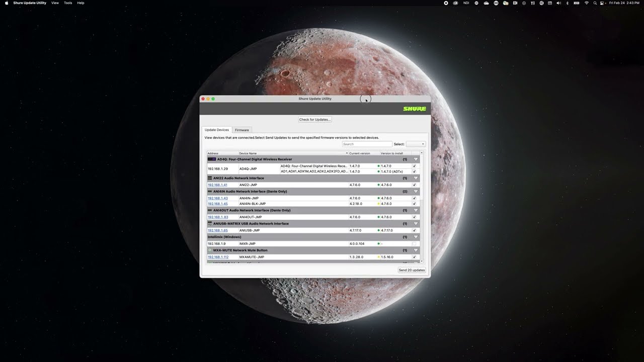Image resolution: width=644 pixels, height=362 pixels.
Task: Click the yellow status dot for ANI4IN-BLK-JMP
Action: click(x=378, y=204)
